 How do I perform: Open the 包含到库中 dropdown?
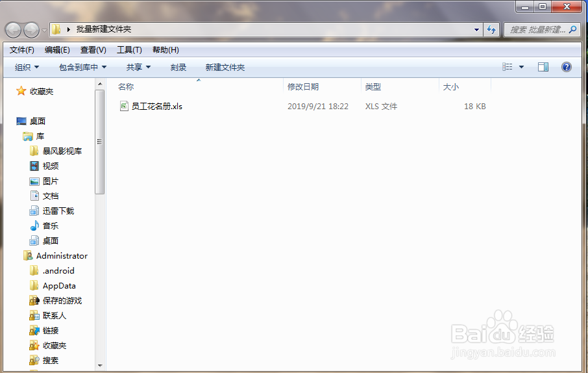click(82, 67)
